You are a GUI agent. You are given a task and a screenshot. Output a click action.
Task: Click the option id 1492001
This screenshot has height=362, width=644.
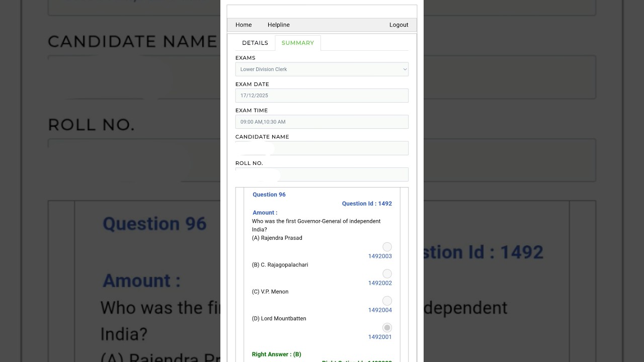380,337
